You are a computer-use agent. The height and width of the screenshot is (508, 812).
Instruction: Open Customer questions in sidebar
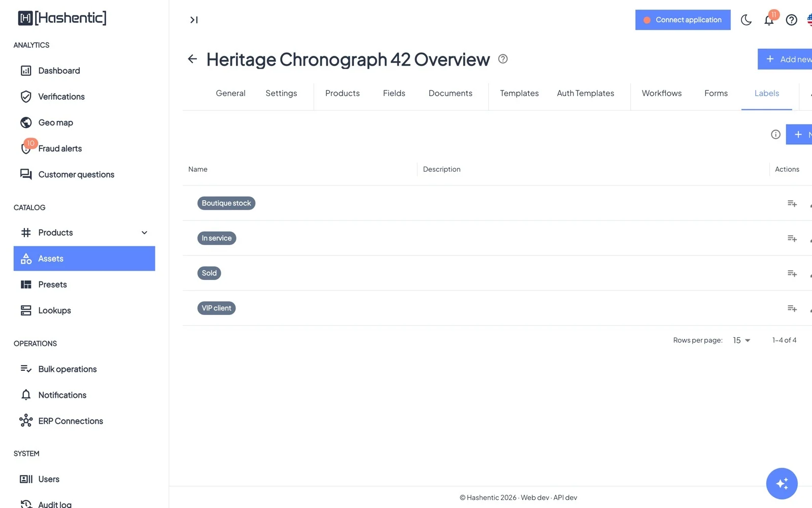[84, 174]
